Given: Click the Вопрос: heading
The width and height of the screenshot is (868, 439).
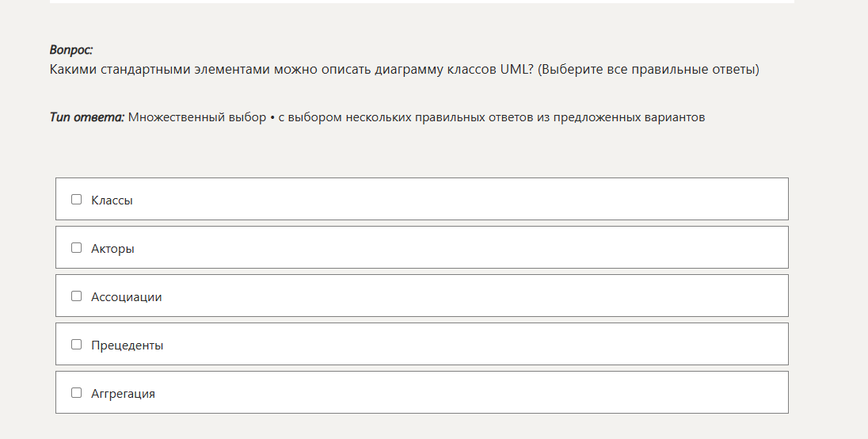Looking at the screenshot, I should click(x=71, y=50).
